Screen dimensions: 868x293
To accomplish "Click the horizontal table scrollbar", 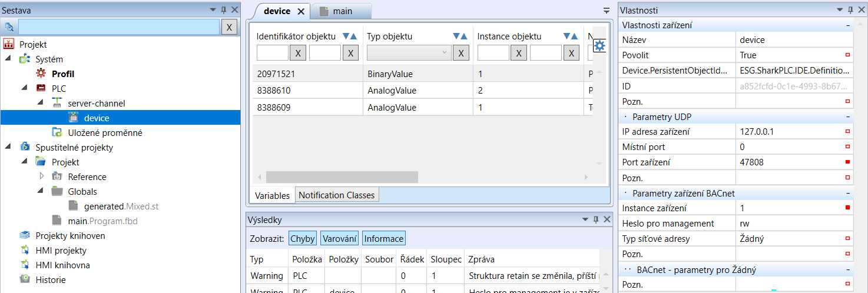I will pyautogui.click(x=342, y=177).
